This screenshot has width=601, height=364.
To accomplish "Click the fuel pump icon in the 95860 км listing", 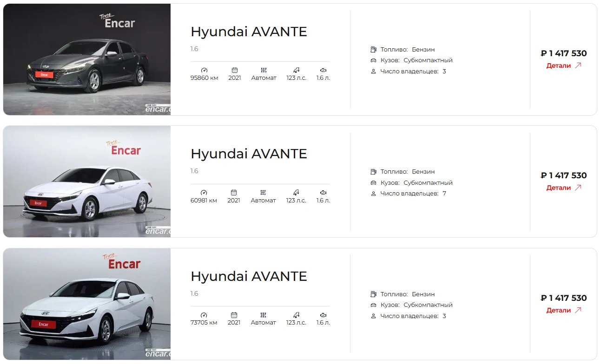I will point(373,49).
